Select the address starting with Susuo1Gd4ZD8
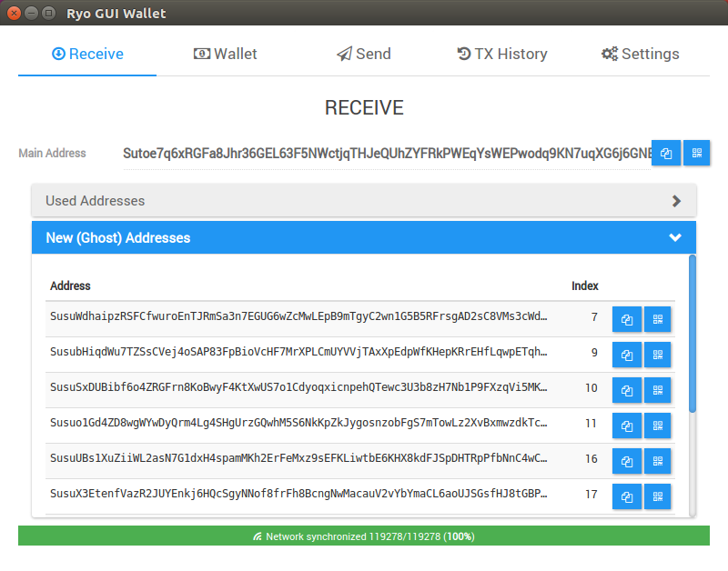Screen dimensions: 728x571 coord(298,423)
